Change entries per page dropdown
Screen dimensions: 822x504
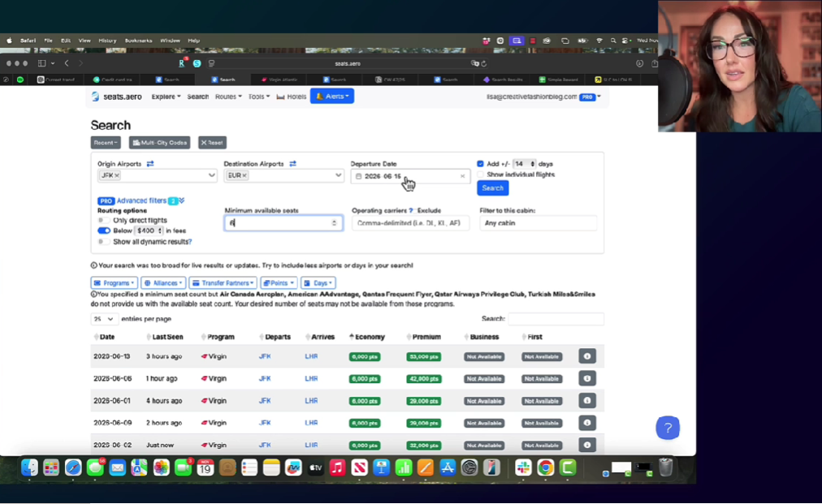click(x=104, y=319)
